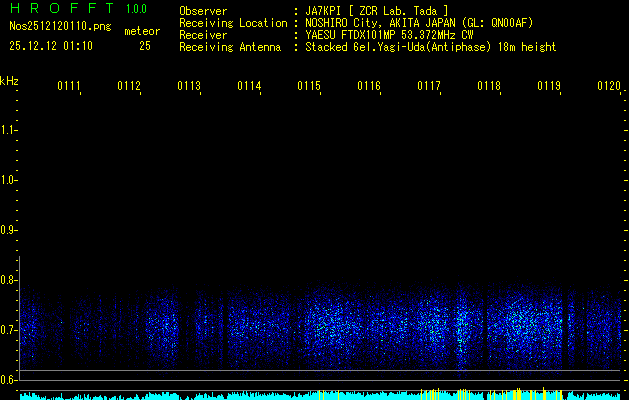
Task: Select the 0120 time marker
Action: (608, 86)
